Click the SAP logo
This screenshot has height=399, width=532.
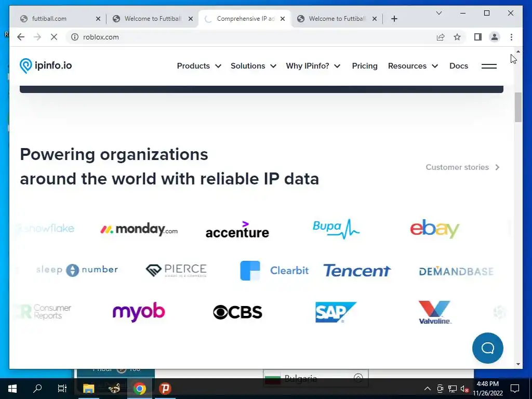pos(336,312)
